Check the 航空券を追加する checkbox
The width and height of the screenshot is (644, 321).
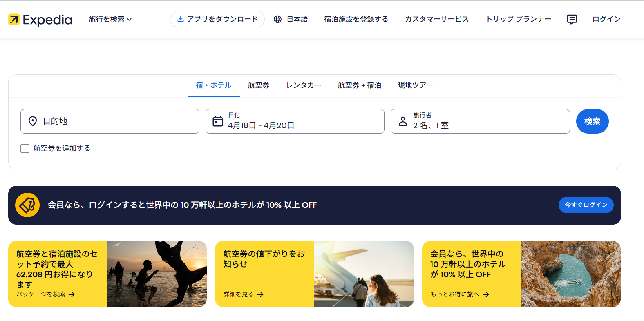coord(25,148)
